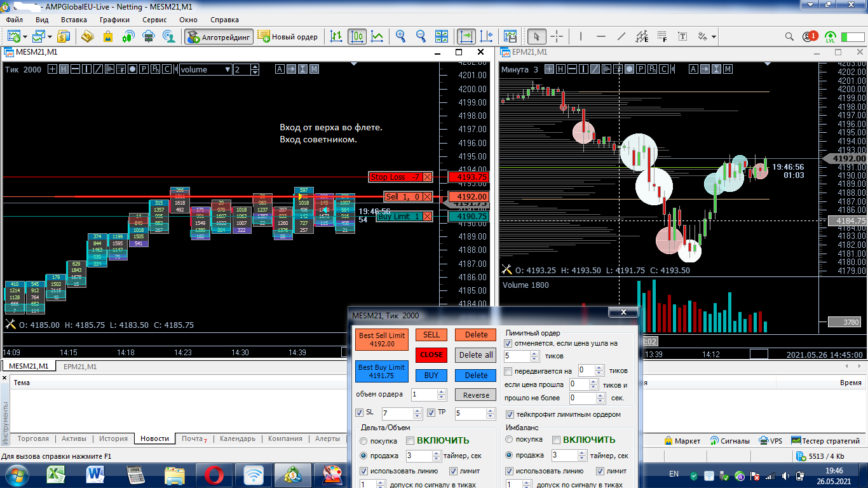This screenshot has width=868, height=488.
Task: Open the Вставка menu
Action: (x=74, y=20)
